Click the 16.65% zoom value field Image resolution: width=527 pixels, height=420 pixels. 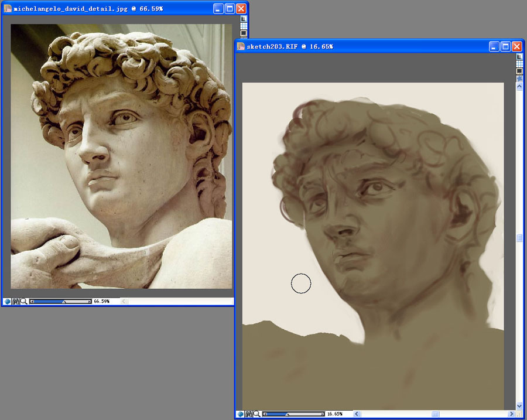(335, 414)
